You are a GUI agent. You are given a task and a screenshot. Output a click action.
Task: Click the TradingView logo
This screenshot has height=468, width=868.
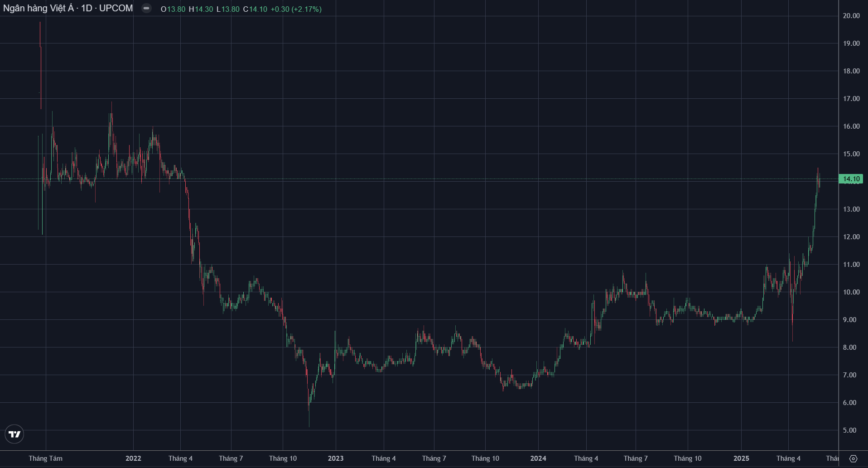click(x=14, y=434)
